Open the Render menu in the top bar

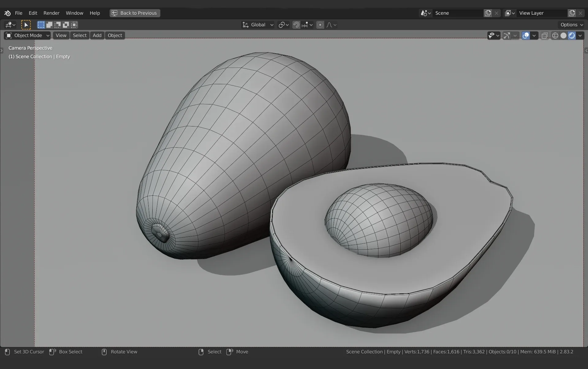51,13
